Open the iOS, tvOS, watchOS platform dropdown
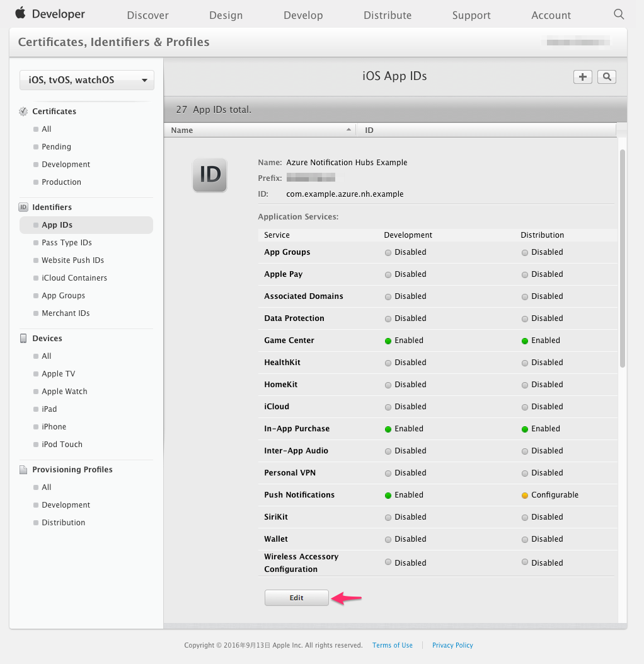The height and width of the screenshot is (664, 644). click(x=86, y=79)
